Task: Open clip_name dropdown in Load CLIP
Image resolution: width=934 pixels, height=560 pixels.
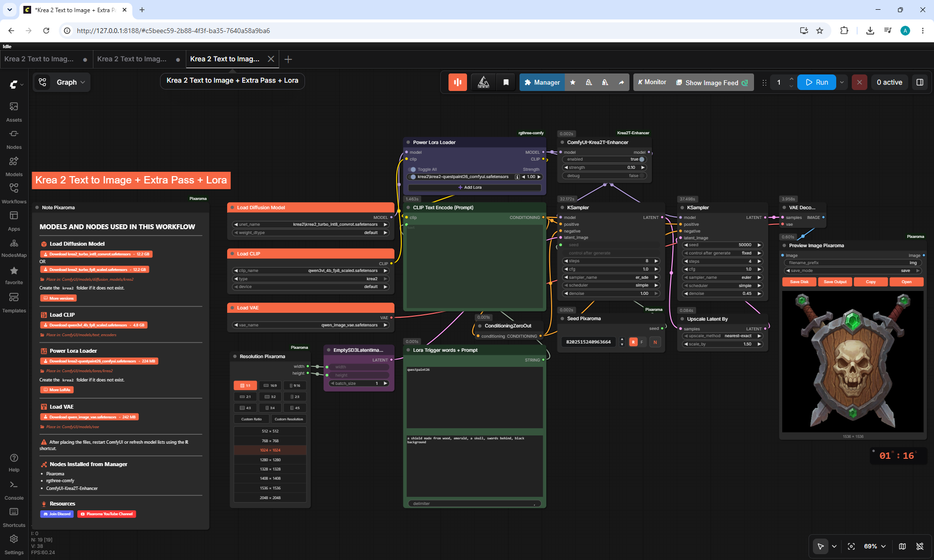Action: [311, 271]
